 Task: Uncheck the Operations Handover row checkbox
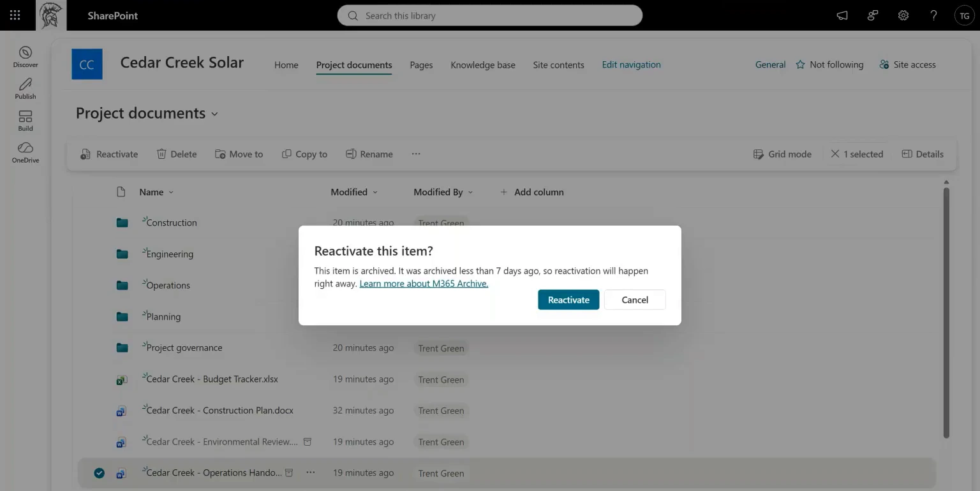tap(99, 473)
